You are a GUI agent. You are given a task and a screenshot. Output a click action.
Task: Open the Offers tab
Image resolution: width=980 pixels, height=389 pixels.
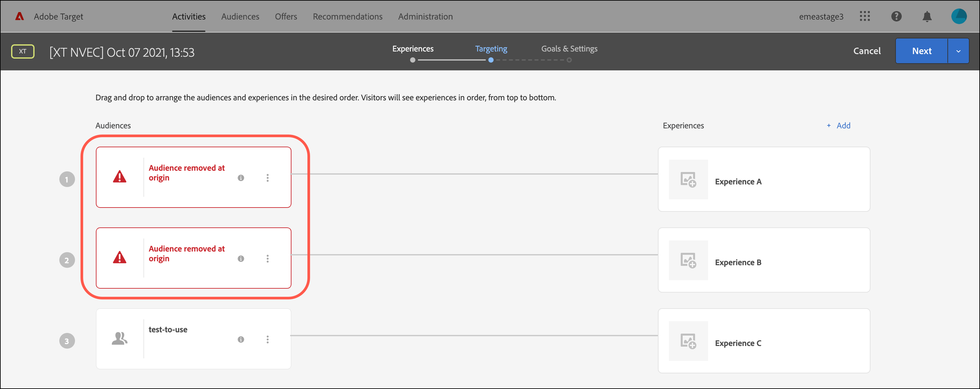click(x=286, y=16)
